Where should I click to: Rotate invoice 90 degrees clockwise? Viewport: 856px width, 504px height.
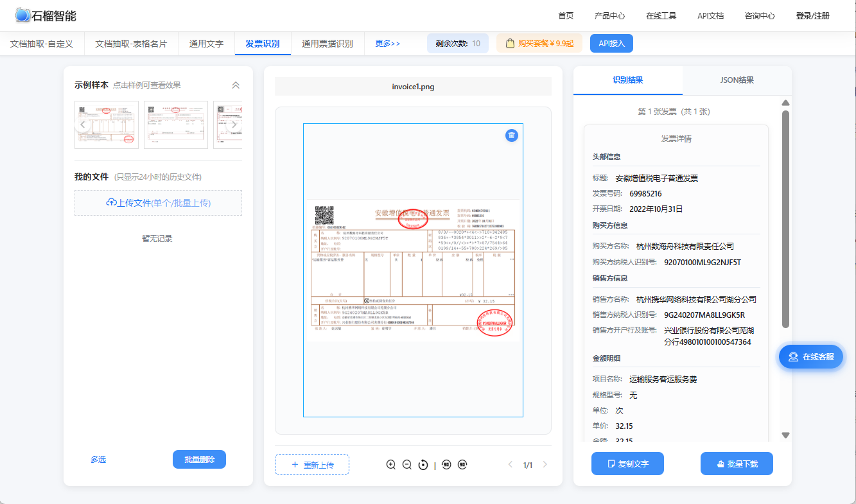(462, 465)
